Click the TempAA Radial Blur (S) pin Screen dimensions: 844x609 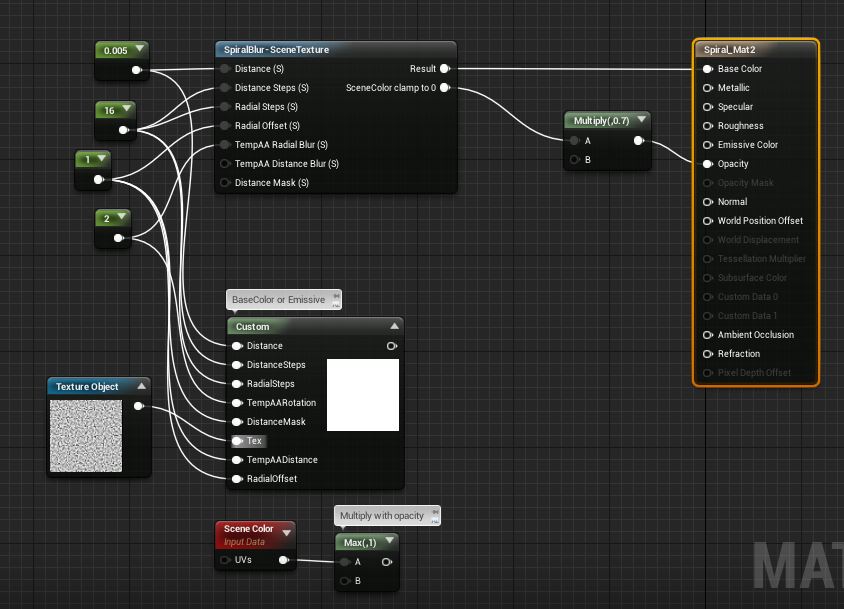point(226,145)
